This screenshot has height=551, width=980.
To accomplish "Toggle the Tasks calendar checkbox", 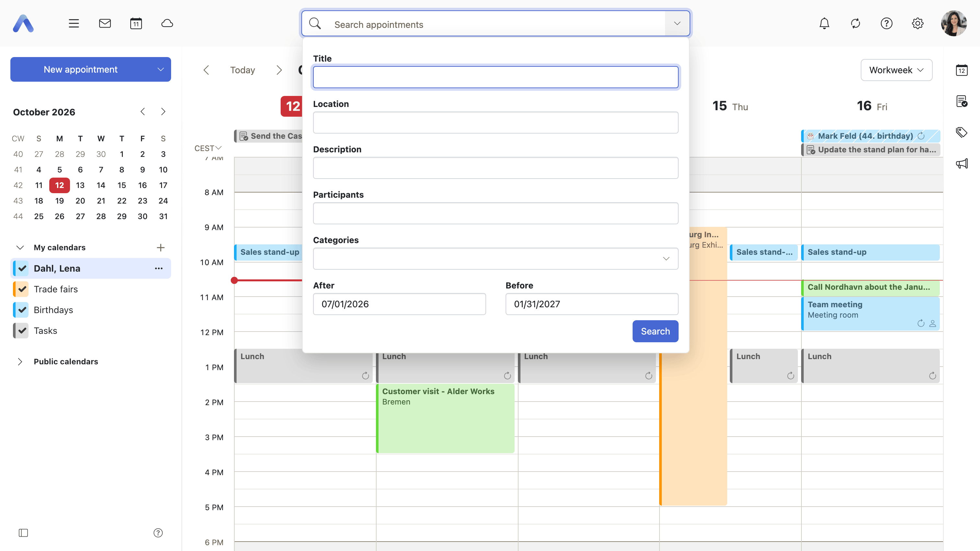I will click(x=22, y=331).
